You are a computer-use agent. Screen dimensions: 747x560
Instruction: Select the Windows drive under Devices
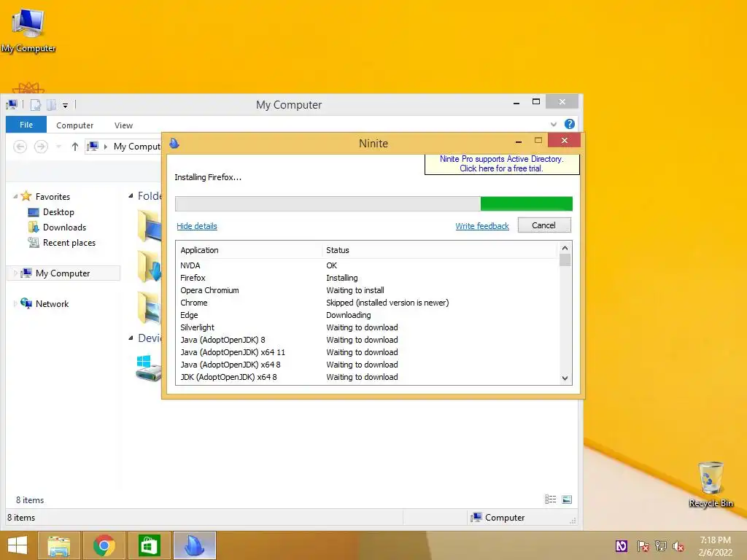[x=149, y=367]
